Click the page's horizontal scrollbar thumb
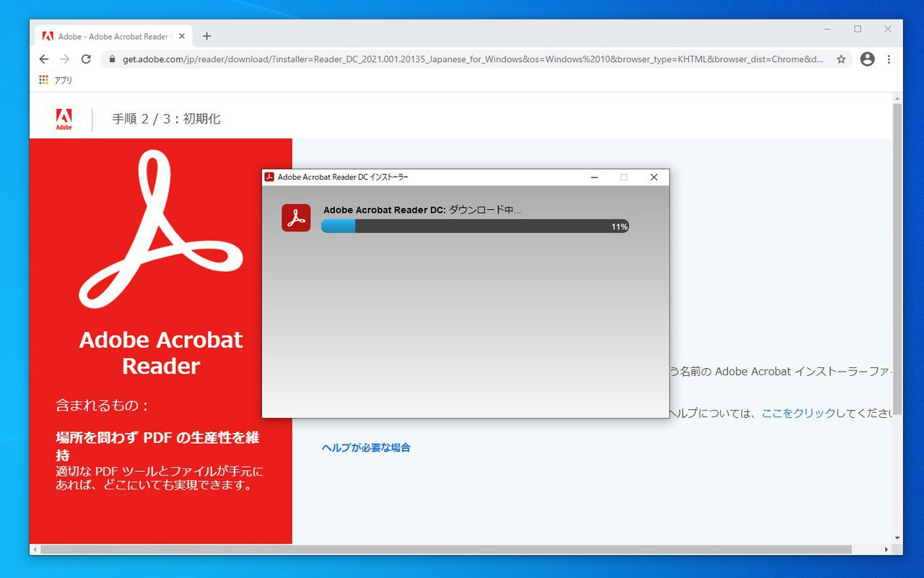Image resolution: width=924 pixels, height=578 pixels. coord(446,550)
